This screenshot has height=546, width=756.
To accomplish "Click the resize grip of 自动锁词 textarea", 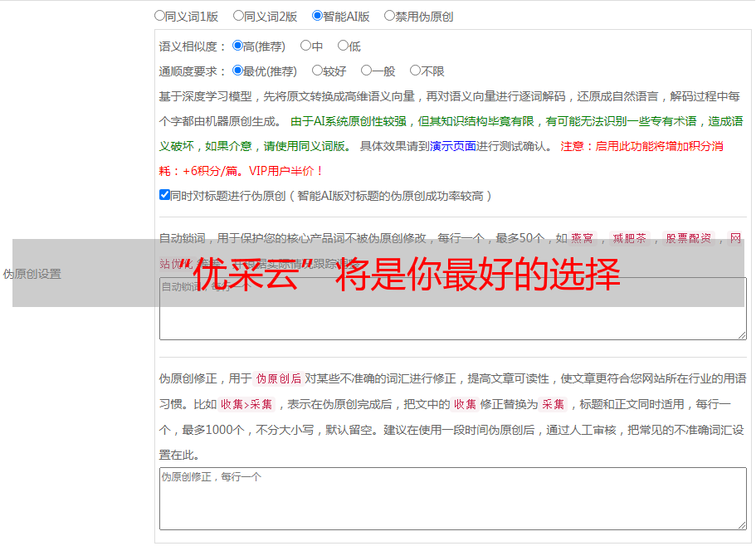I will click(742, 335).
